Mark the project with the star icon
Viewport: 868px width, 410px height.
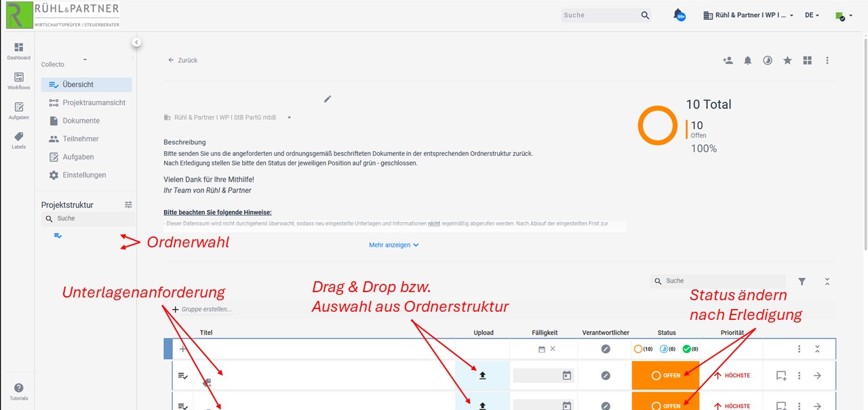click(x=787, y=60)
